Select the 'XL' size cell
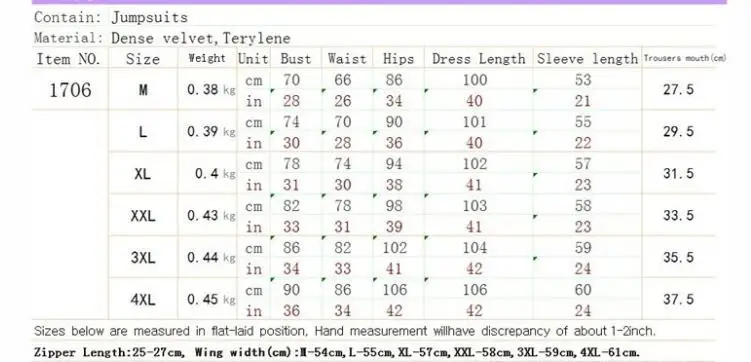This screenshot has height=362, width=751. 143,174
